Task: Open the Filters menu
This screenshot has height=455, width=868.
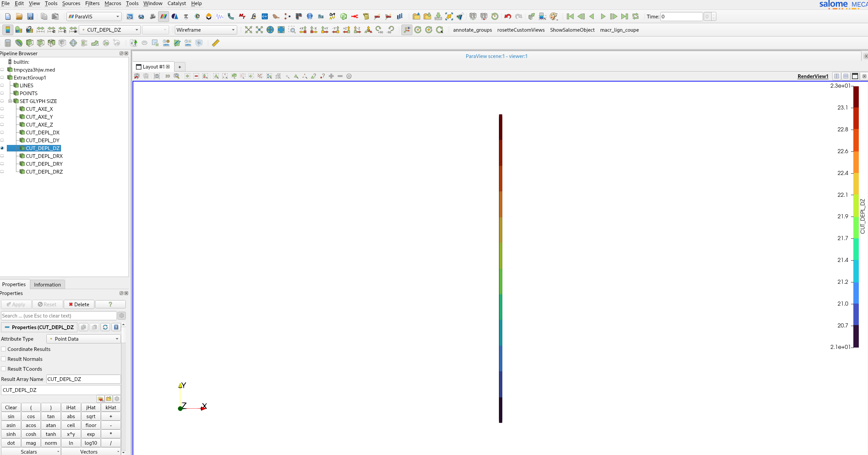Action: (92, 3)
